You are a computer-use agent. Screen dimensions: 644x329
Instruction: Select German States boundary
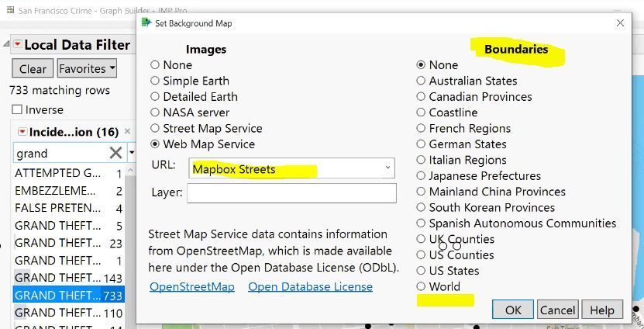(421, 144)
